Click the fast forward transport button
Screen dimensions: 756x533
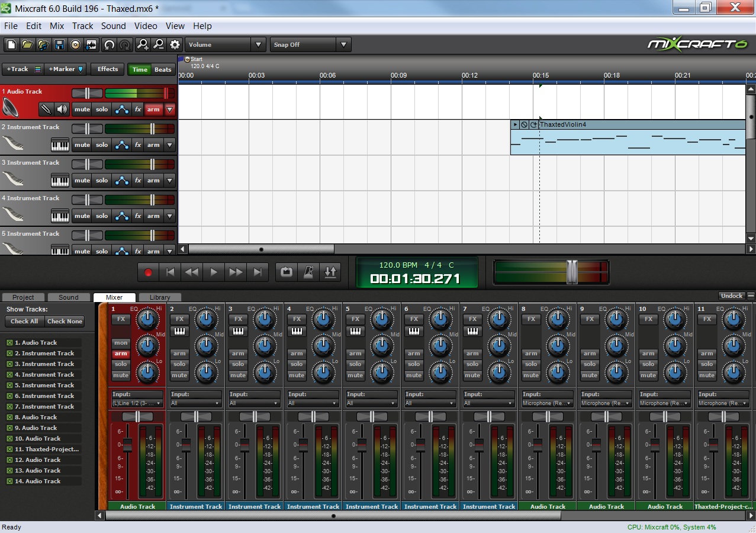pyautogui.click(x=236, y=272)
